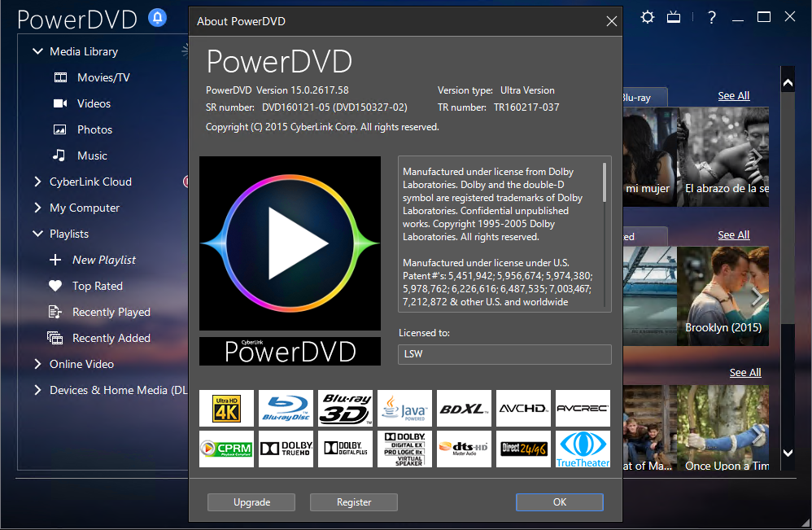Image resolution: width=812 pixels, height=530 pixels.
Task: Click the Dolby TrueHD logo
Action: [286, 449]
